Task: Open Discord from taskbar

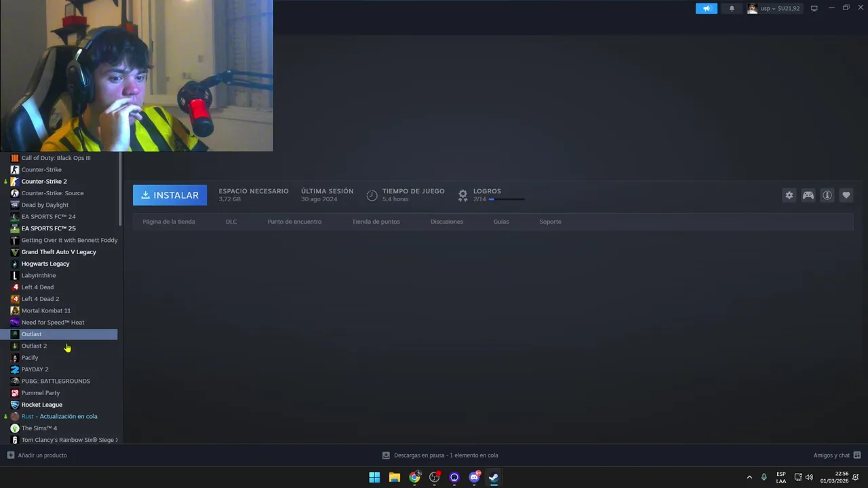Action: [x=474, y=477]
